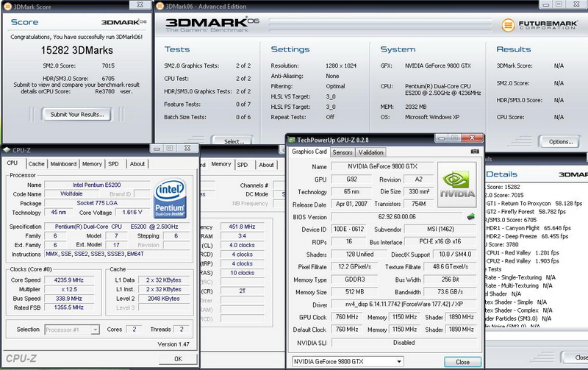
Task: Click the CPU Name field Intel Pentium E5200
Action: (97, 185)
